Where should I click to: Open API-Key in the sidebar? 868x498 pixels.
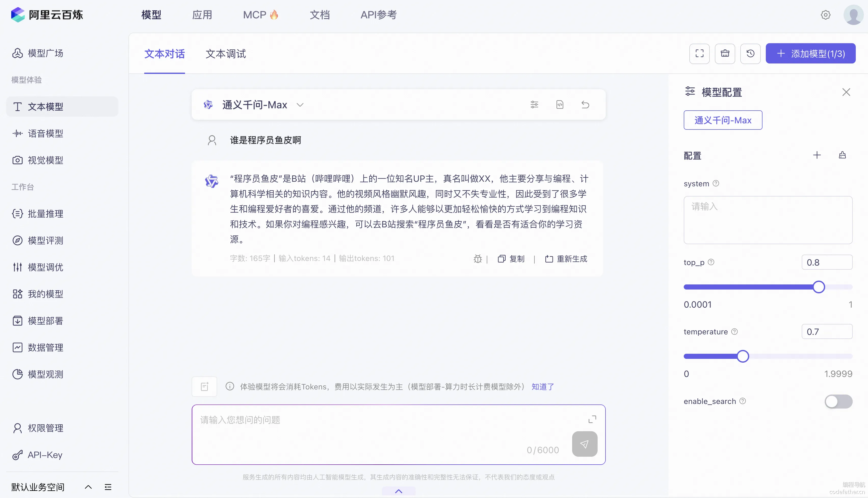(62, 455)
